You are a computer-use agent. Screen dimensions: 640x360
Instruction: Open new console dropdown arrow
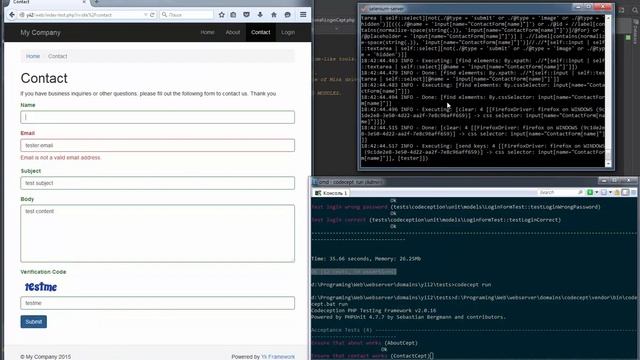click(596, 192)
